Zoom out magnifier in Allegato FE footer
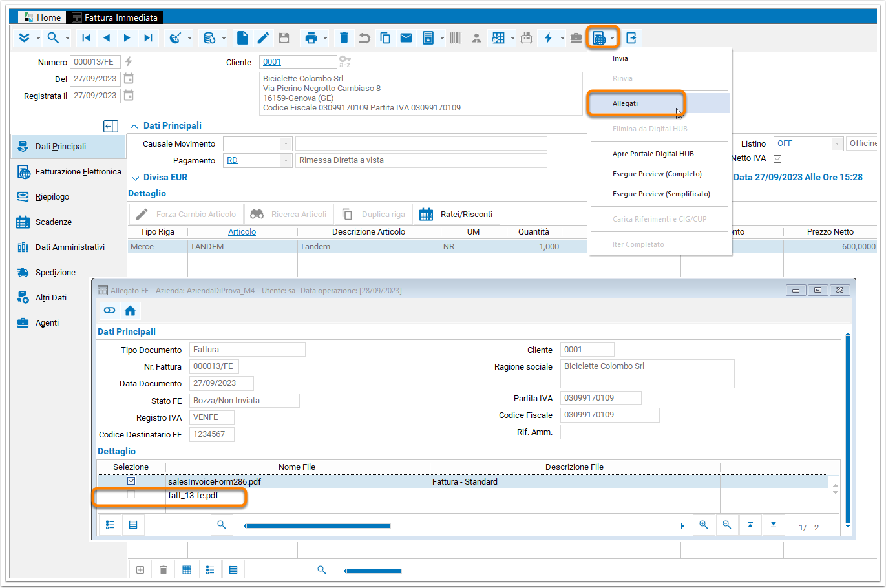This screenshot has height=588, width=886. coord(726,525)
